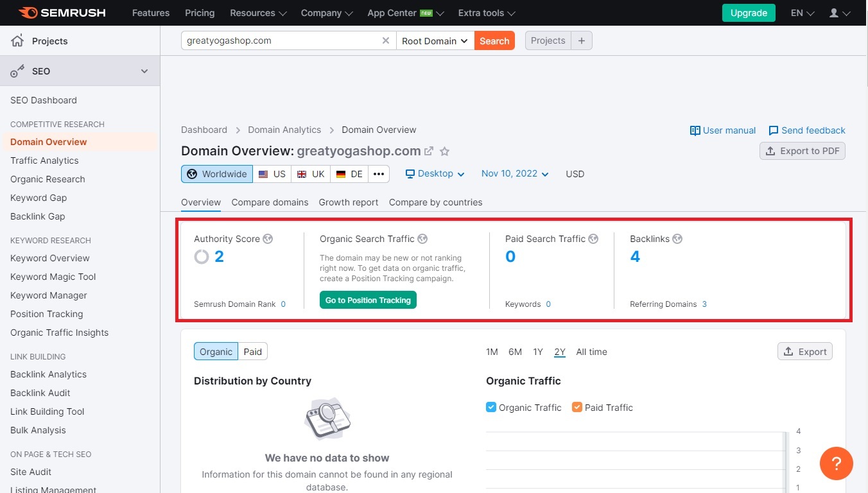Click the Referring Domains value 3

tap(704, 304)
